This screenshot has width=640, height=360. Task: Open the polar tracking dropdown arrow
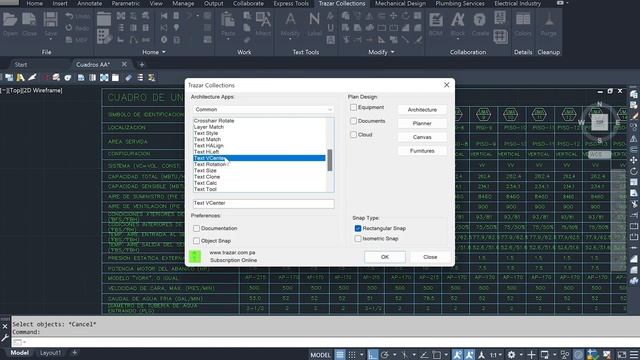(x=394, y=355)
